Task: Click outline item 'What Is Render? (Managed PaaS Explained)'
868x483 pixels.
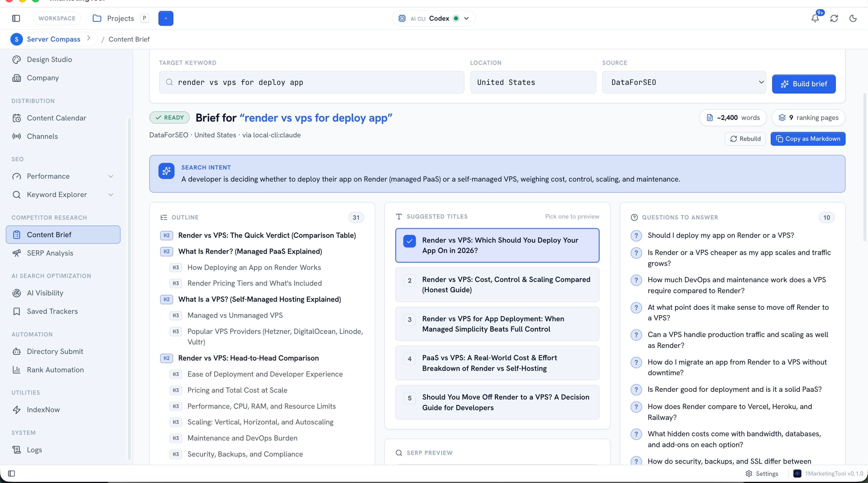Action: tap(250, 252)
